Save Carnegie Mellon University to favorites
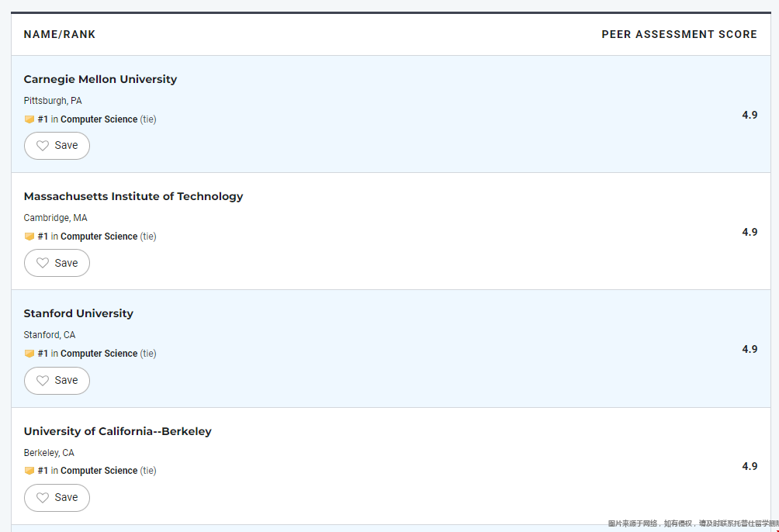 [57, 146]
